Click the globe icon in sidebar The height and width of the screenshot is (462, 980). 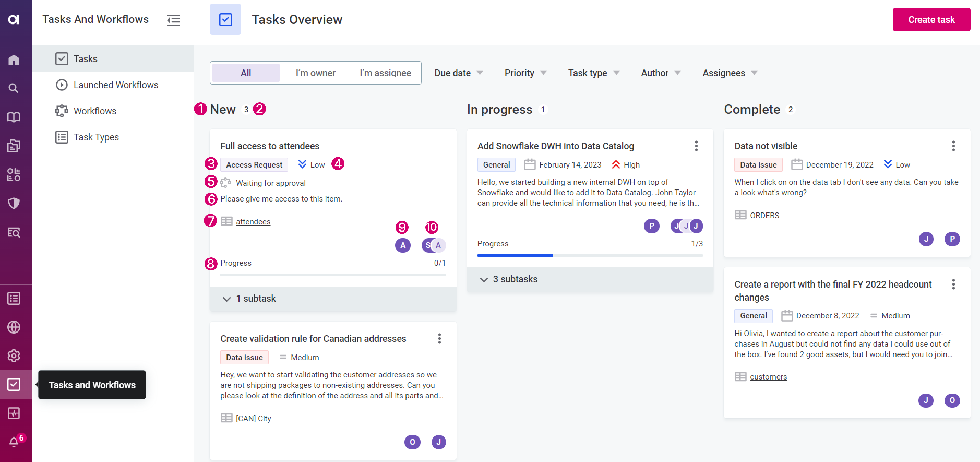pos(14,327)
